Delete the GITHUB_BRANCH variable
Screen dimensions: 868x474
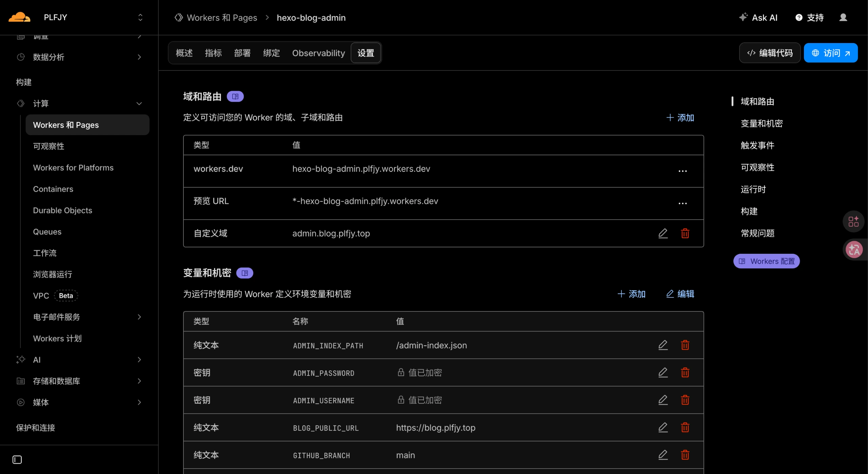click(685, 455)
